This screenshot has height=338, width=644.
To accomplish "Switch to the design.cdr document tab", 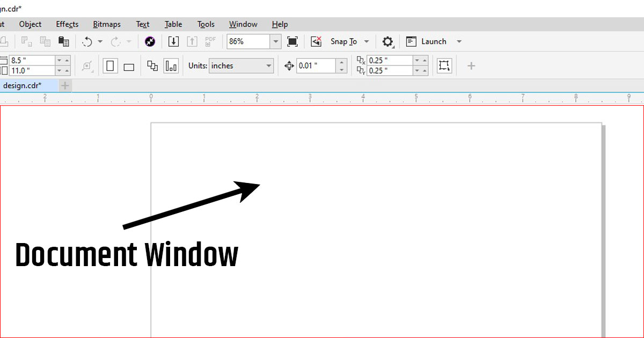I will pyautogui.click(x=23, y=85).
